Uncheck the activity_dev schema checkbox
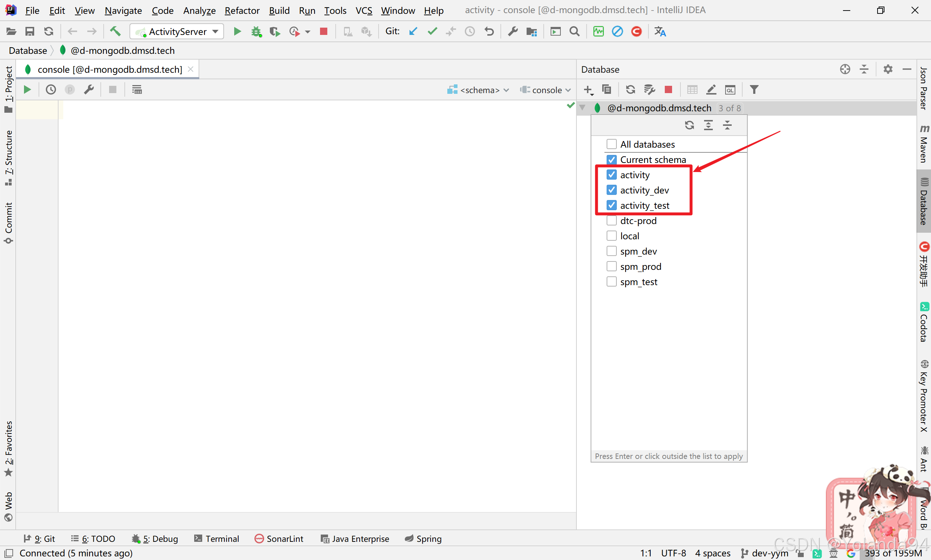The image size is (931, 560). (x=611, y=190)
